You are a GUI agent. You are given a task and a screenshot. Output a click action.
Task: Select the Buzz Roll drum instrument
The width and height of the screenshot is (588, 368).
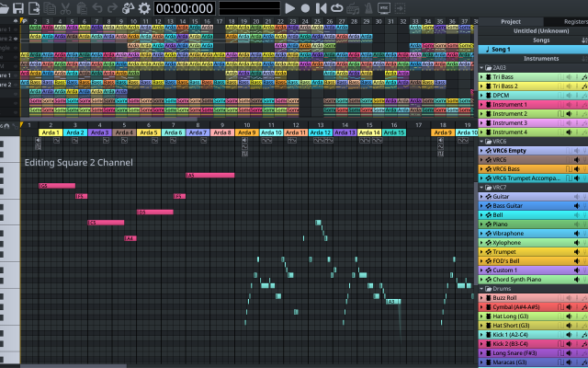pos(533,298)
